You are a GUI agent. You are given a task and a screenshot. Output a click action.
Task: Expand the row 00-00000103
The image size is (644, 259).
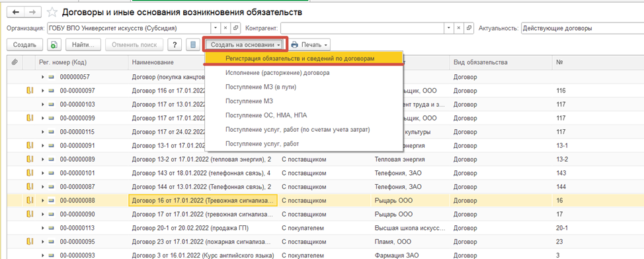(43, 105)
